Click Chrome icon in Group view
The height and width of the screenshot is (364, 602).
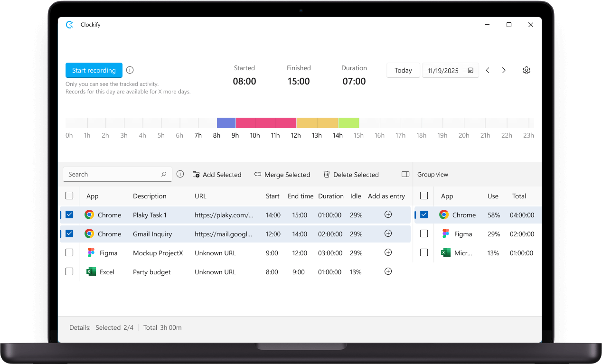tap(444, 215)
